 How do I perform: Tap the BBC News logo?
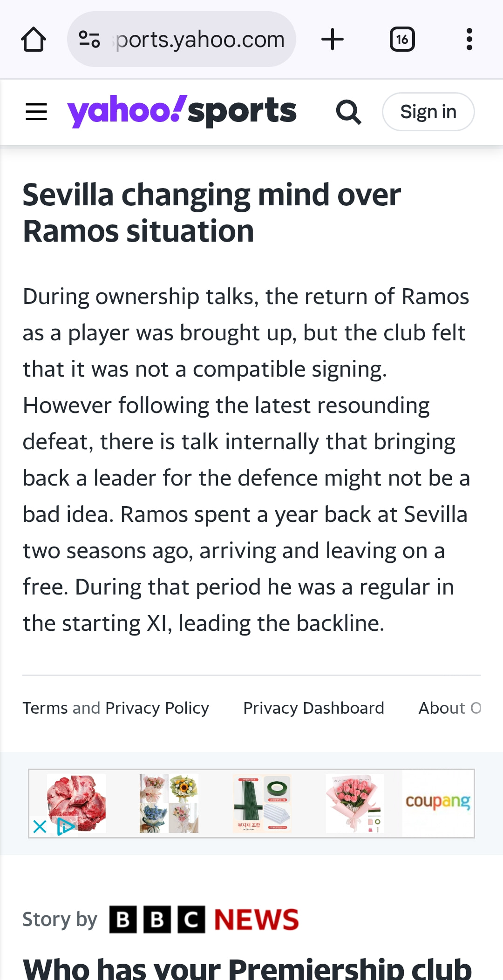pos(204,919)
